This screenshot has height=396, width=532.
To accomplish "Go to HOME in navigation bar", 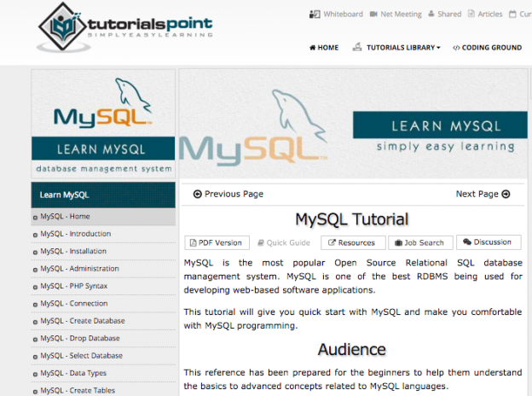I will click(x=327, y=48).
